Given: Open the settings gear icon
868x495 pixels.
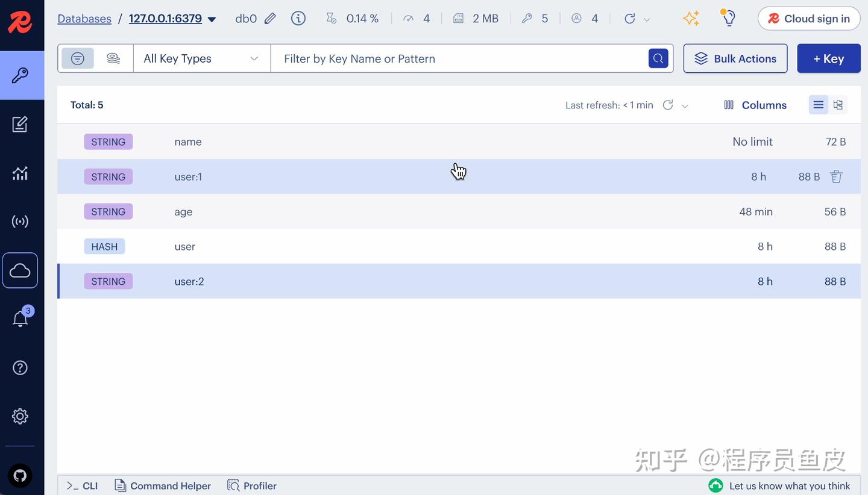Looking at the screenshot, I should 20,416.
